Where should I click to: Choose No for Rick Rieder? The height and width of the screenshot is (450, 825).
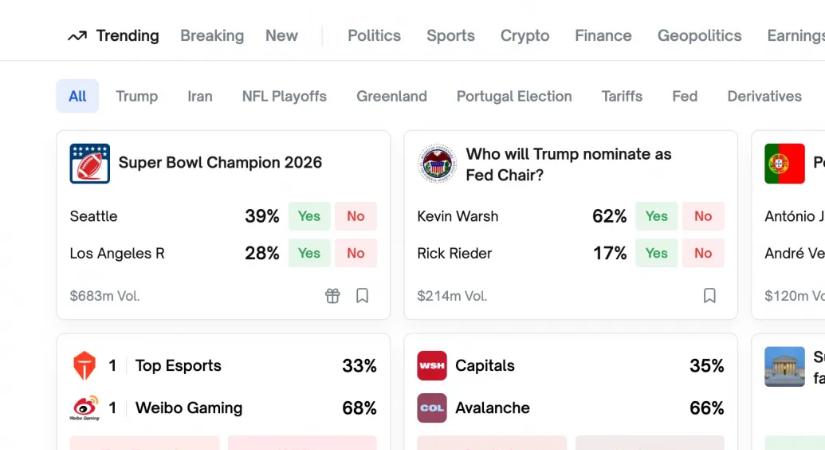703,253
